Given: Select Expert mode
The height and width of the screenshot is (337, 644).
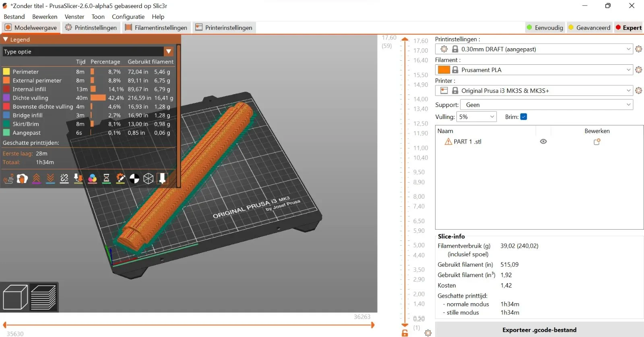Looking at the screenshot, I should coord(629,27).
